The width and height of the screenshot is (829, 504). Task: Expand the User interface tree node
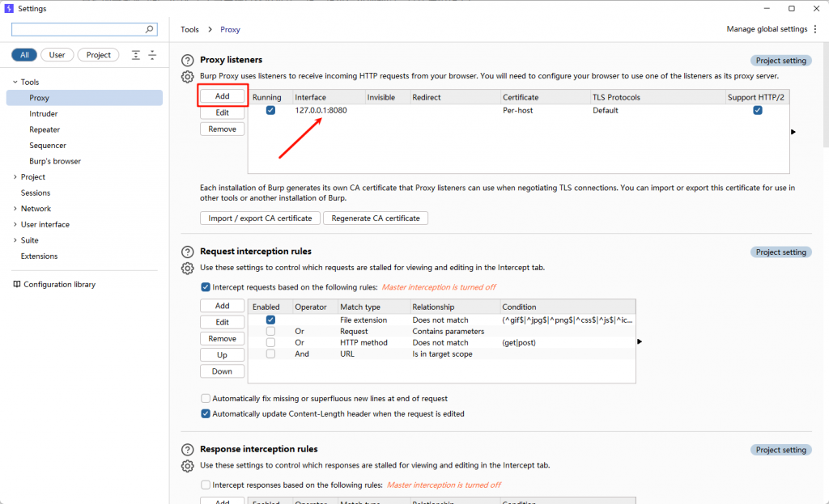pyautogui.click(x=15, y=225)
